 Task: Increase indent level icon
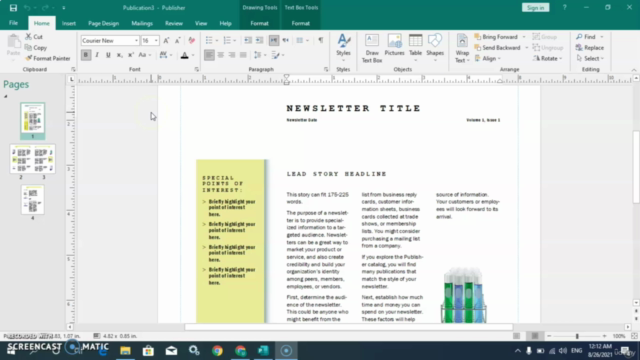pyautogui.click(x=259, y=40)
